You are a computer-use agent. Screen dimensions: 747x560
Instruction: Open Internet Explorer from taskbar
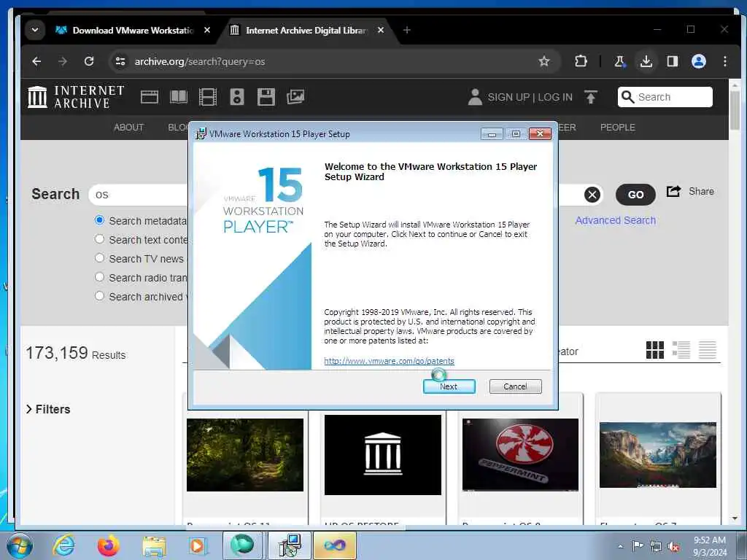click(x=64, y=545)
